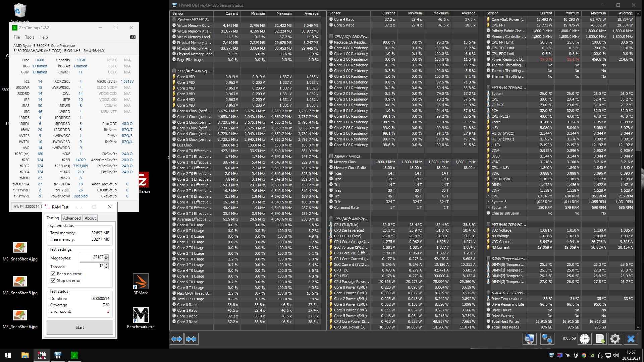Click the first Sensor column header
644x362 pixels.
click(192, 13)
